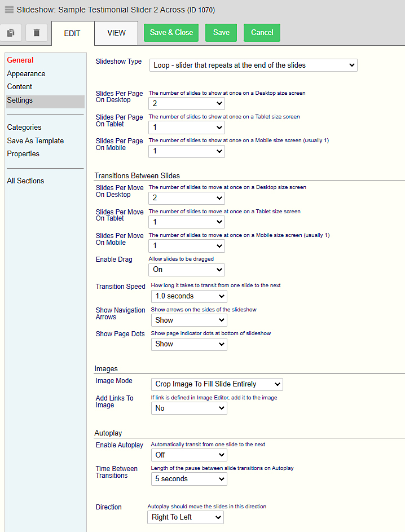
Task: Click the 'Show Page Dots' label
Action: coord(120,334)
